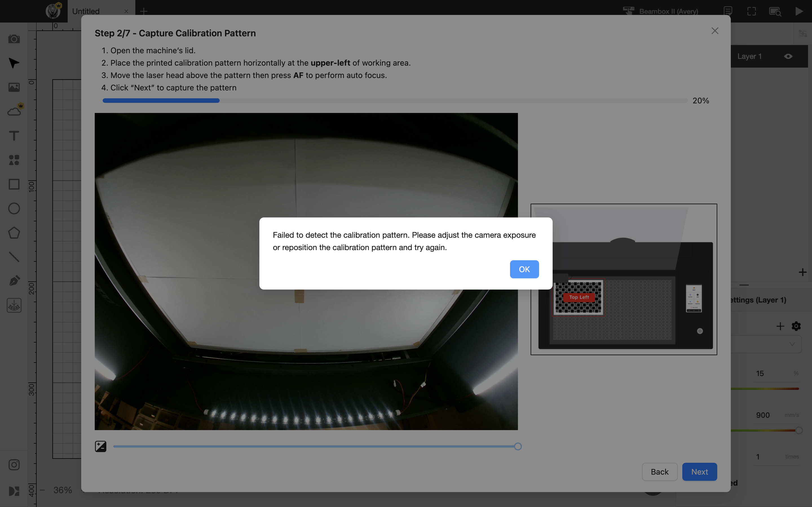The image size is (812, 507).
Task: Toggle visibility of Layer 1
Action: (x=788, y=56)
